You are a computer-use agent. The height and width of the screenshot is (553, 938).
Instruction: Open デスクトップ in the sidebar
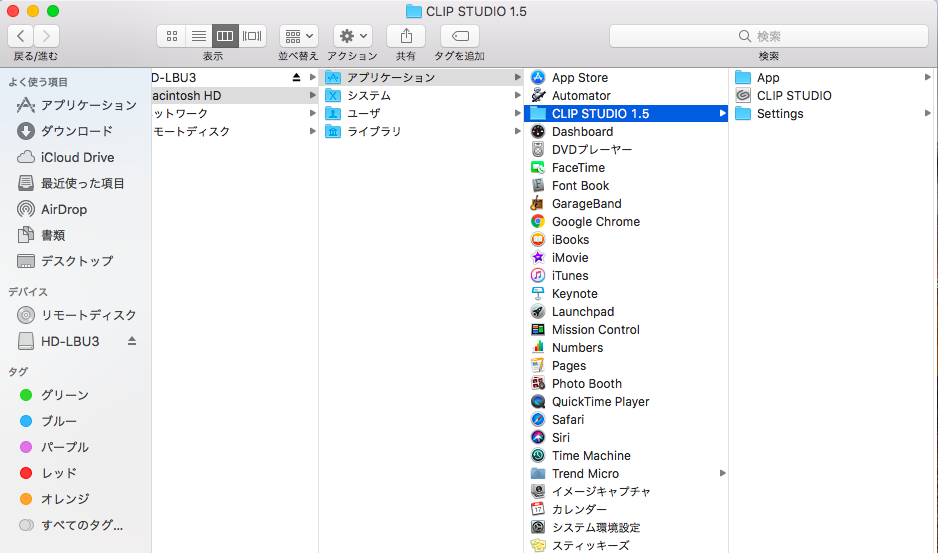(x=77, y=261)
